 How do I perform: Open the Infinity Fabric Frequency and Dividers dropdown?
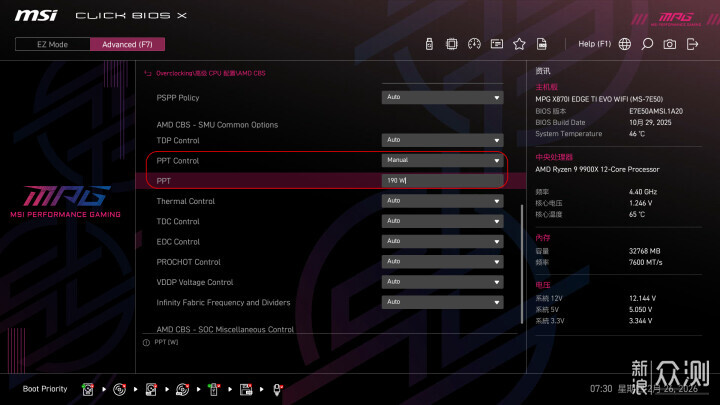click(442, 302)
